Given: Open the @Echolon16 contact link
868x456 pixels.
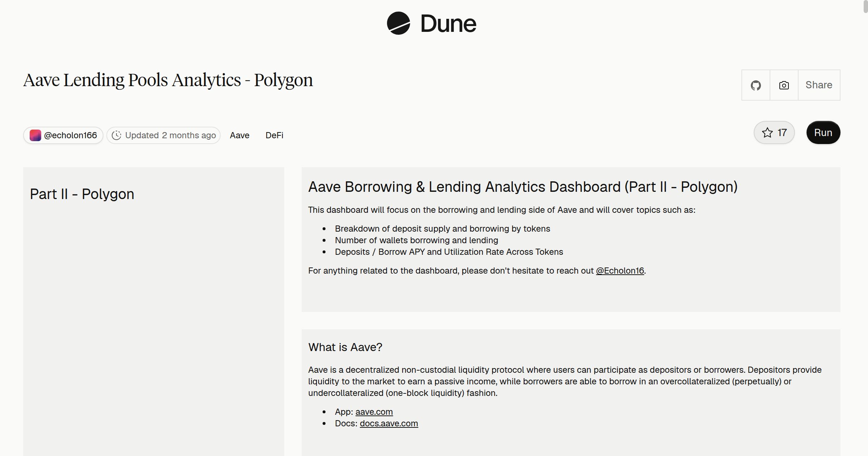Looking at the screenshot, I should 620,271.
